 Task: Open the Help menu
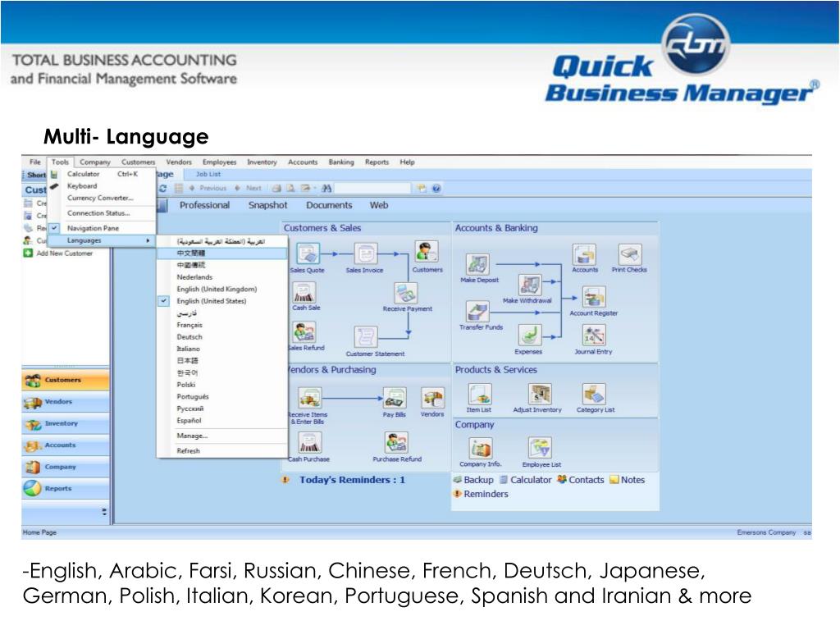coord(407,162)
